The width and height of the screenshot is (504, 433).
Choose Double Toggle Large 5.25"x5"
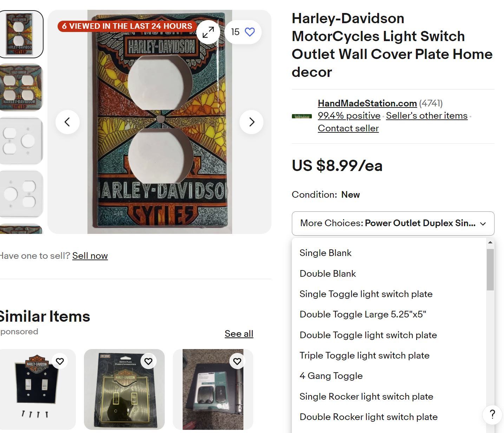[362, 314]
